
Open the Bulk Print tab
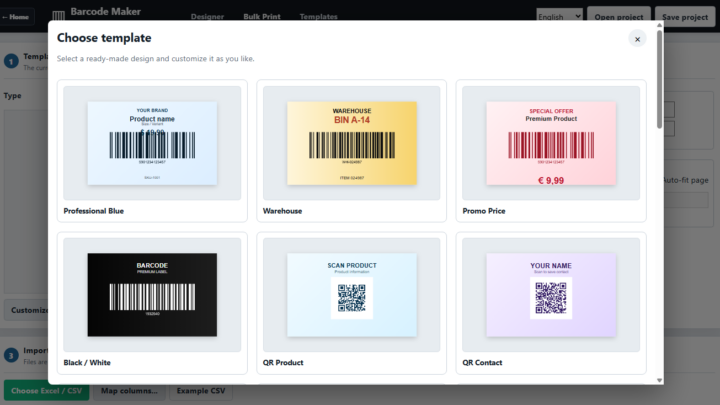pos(262,17)
